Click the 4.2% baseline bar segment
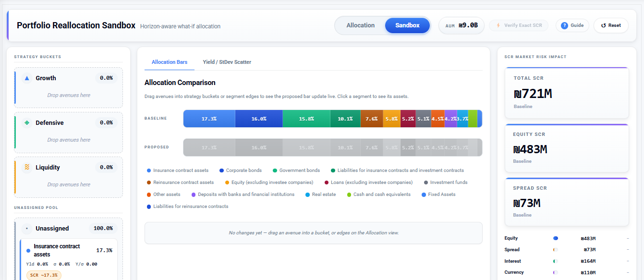The image size is (644, 280). (450, 119)
